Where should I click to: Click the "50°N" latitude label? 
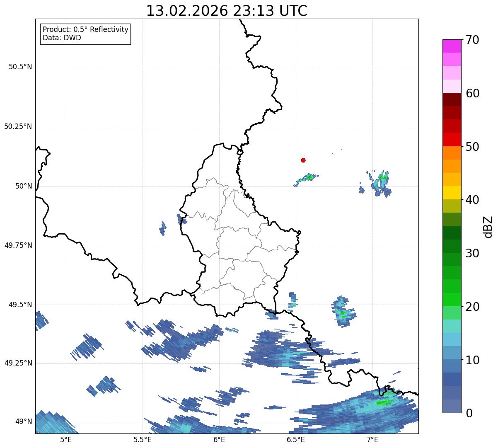tap(24, 186)
